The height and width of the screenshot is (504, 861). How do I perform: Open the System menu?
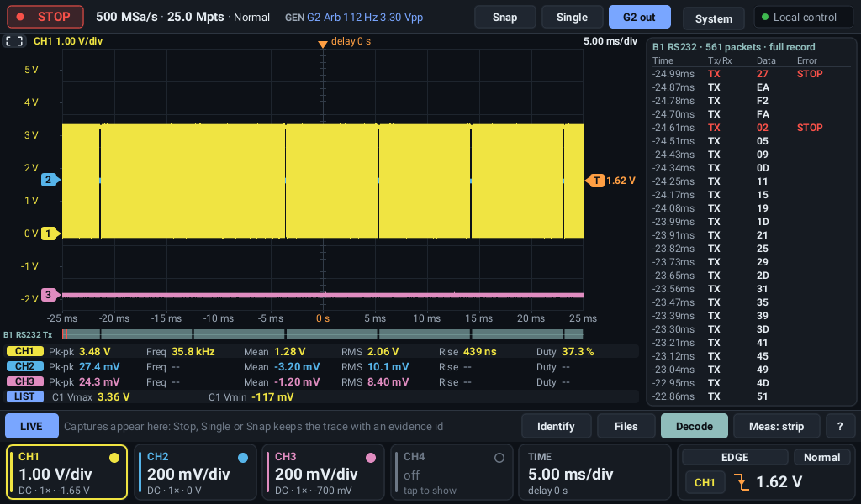point(713,18)
